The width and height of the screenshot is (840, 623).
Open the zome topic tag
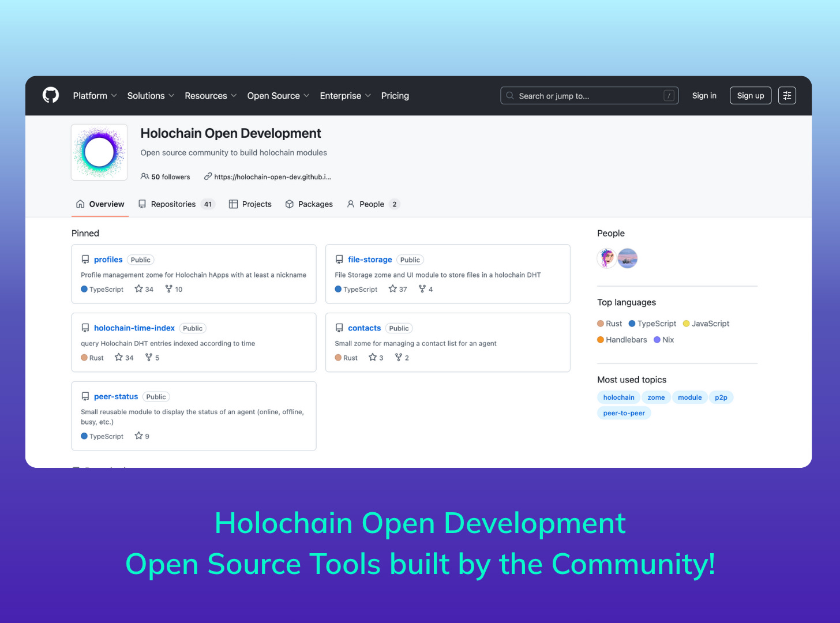(x=656, y=397)
